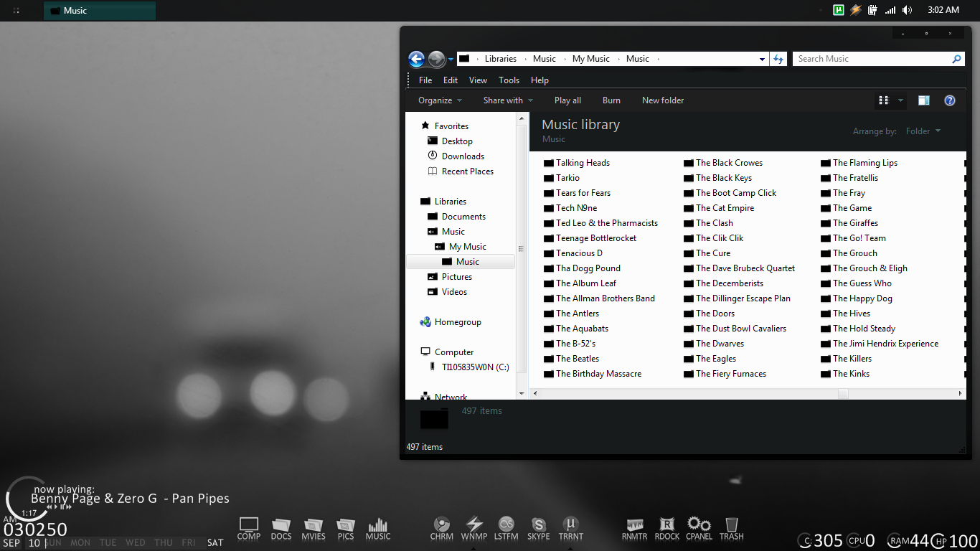Viewport: 980px width, 551px height.
Task: Open the DOCS dock folder
Action: point(281,529)
